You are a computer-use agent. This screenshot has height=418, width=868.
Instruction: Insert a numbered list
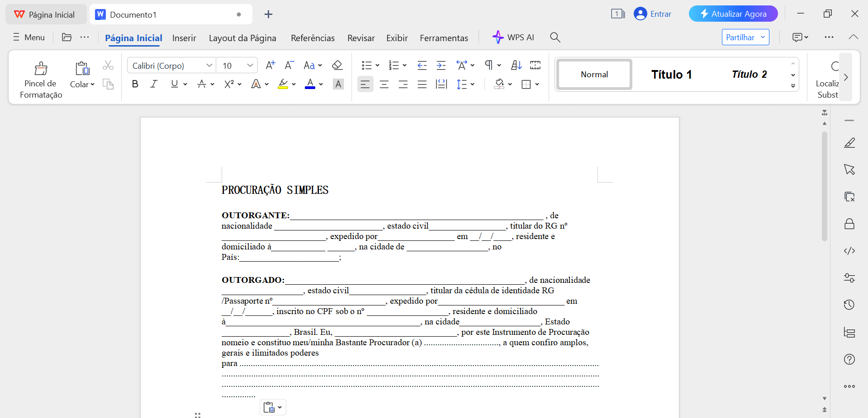(394, 65)
